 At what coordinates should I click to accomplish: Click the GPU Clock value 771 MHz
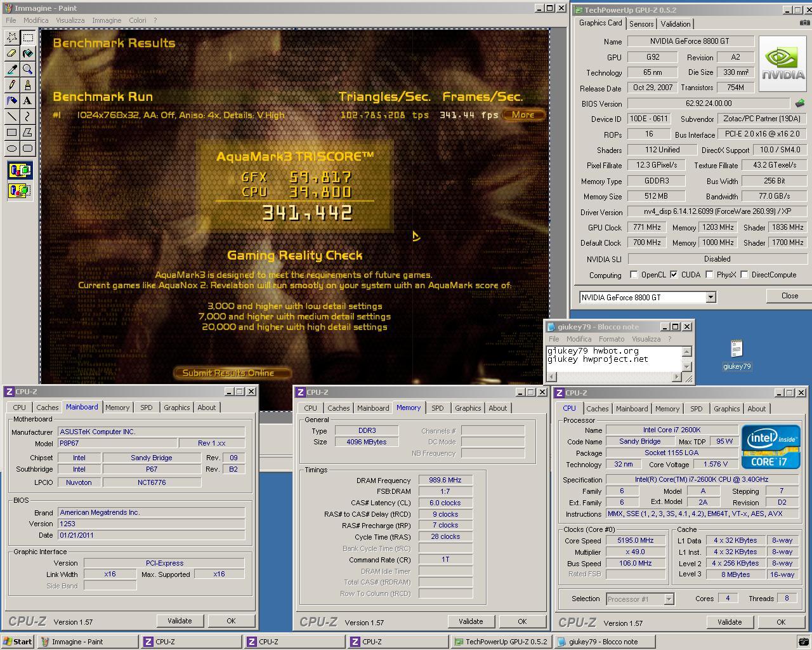[x=646, y=227]
